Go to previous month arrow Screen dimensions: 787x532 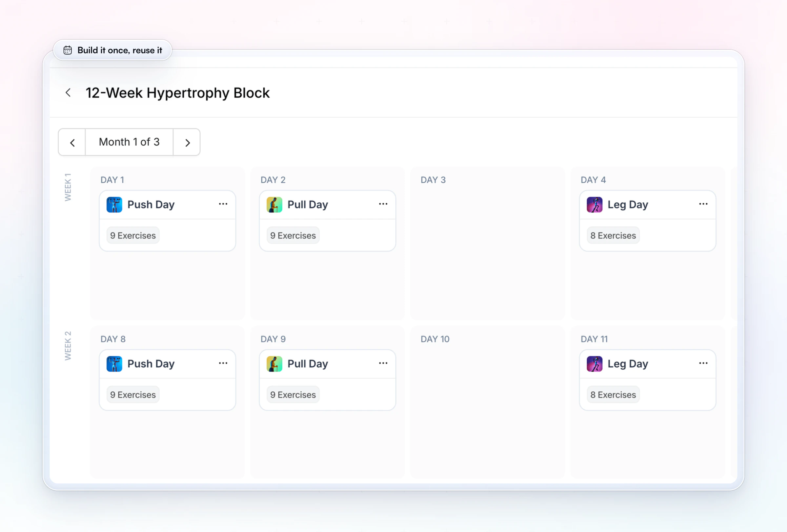click(x=72, y=142)
